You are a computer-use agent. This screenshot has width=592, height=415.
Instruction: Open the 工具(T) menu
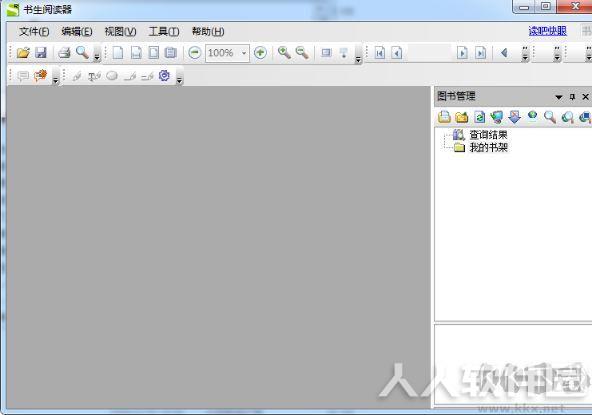(164, 31)
